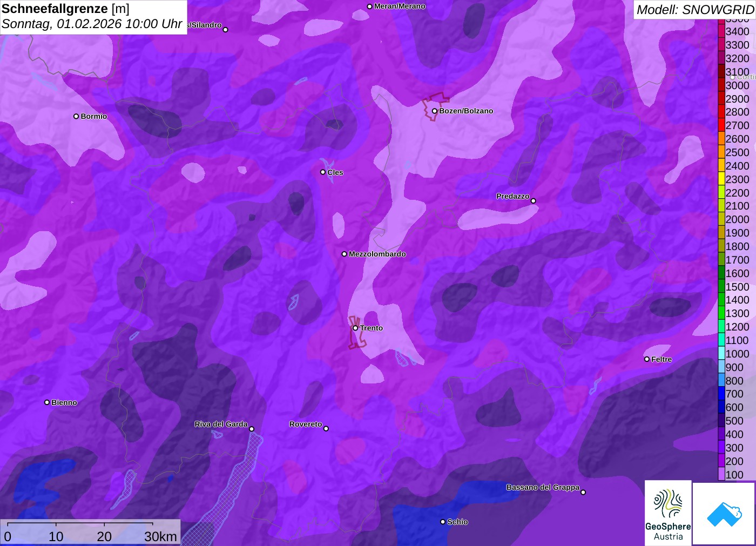
Task: Click the Bozen/Bolzano city marker dot
Action: tap(434, 111)
